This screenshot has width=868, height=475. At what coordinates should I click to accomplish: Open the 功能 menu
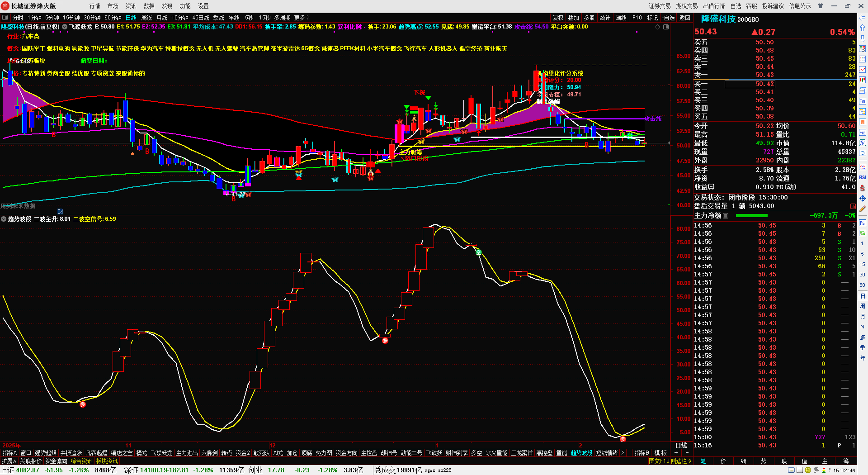[185, 6]
